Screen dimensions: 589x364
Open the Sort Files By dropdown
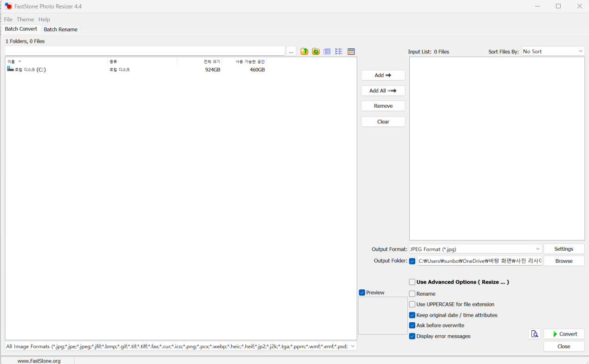553,52
